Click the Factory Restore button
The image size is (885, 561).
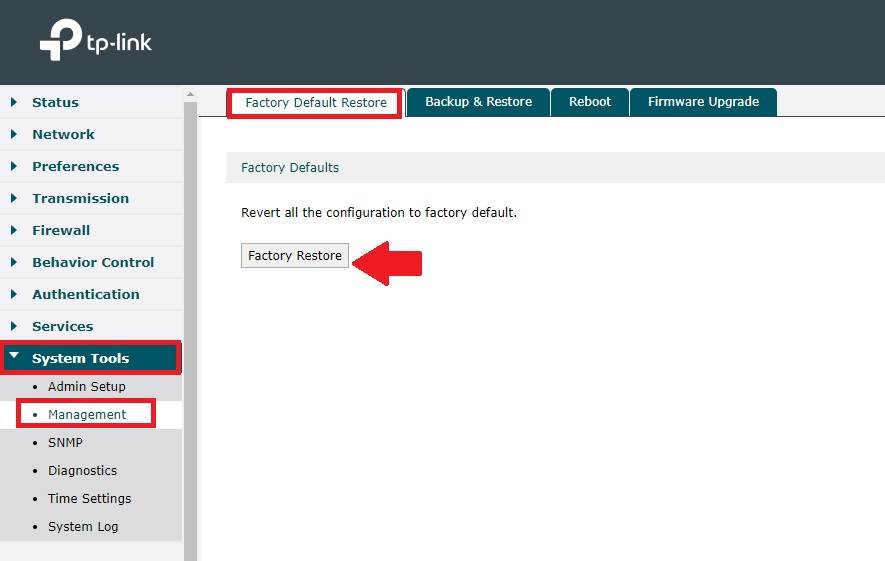click(x=295, y=256)
